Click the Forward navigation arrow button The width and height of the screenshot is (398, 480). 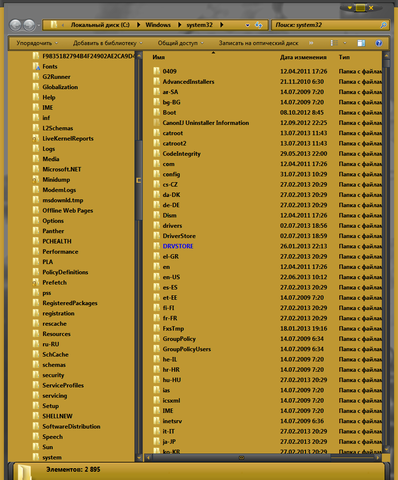pyautogui.click(x=29, y=25)
